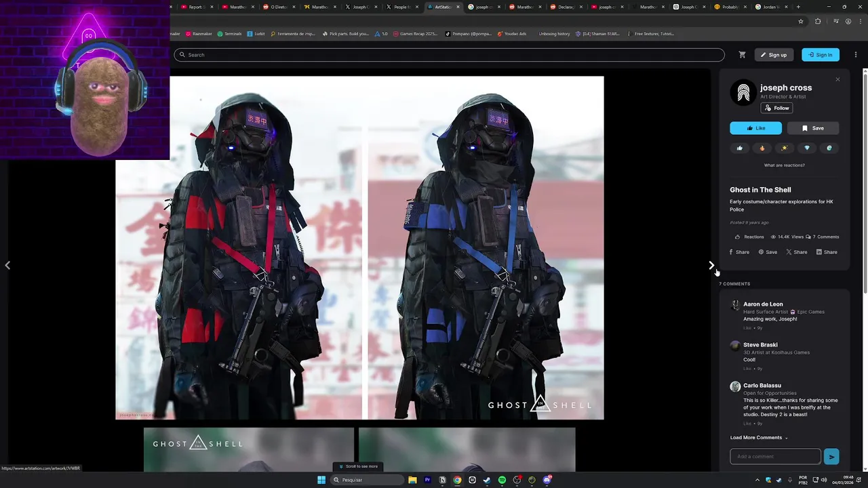The image size is (868, 488).
Task: Switch to the People browser tab
Action: 401,7
